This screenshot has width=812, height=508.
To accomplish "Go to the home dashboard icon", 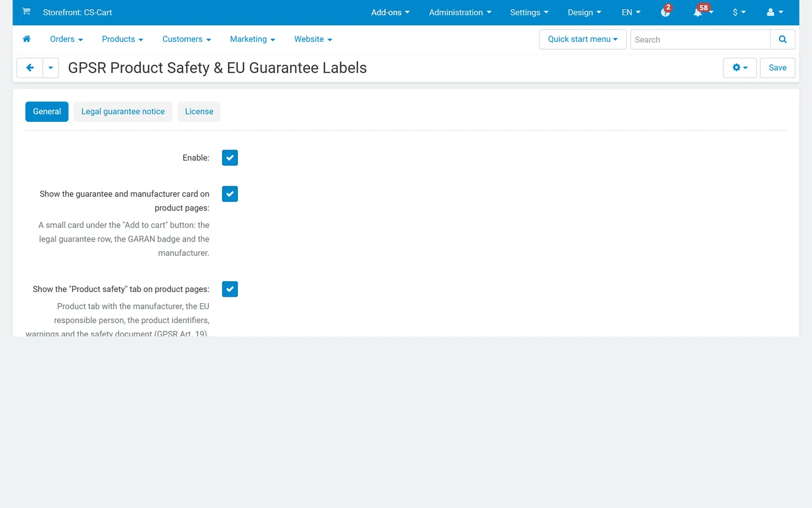I will pos(27,39).
